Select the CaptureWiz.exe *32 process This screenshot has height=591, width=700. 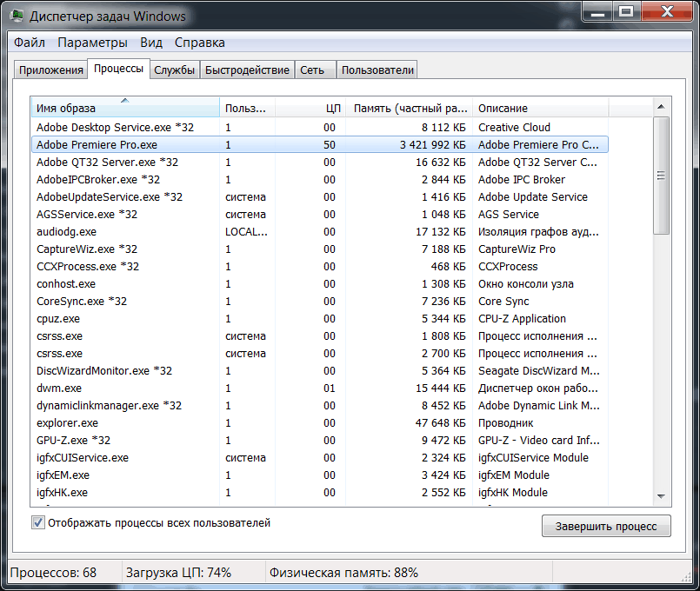[x=320, y=249]
